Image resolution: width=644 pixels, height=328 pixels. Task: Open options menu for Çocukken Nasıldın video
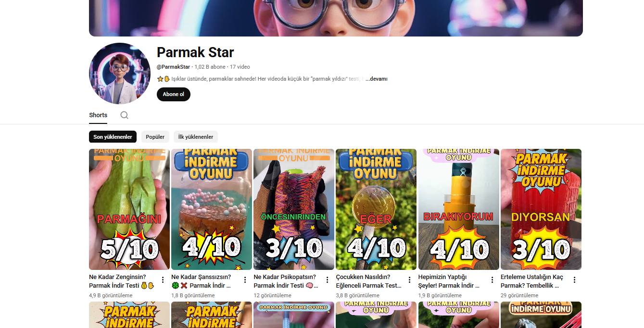point(409,280)
